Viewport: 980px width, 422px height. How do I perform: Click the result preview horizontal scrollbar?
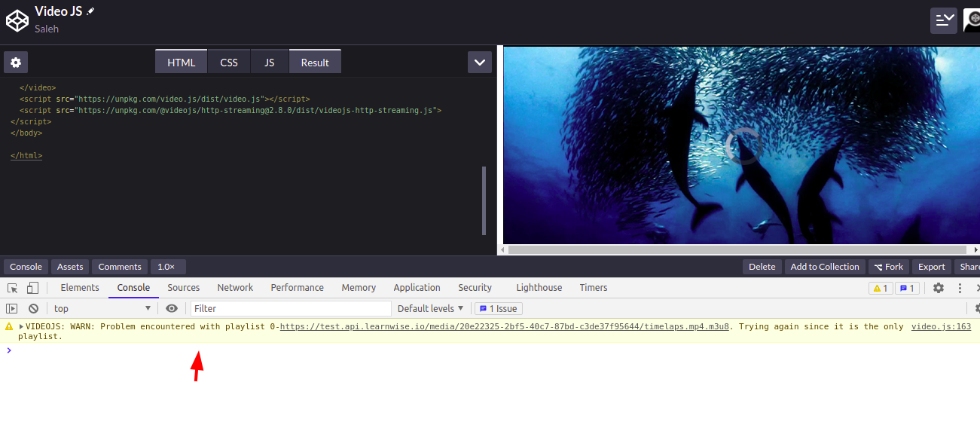coord(737,249)
